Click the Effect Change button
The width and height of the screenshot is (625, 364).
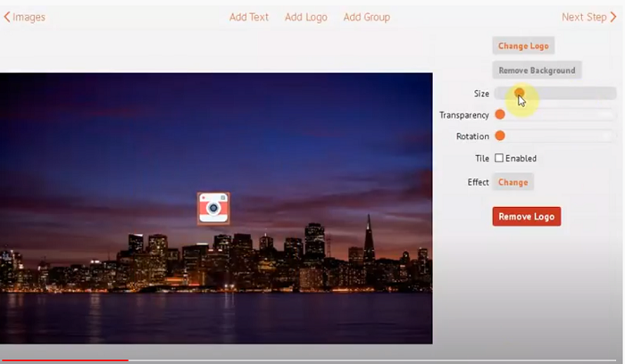[513, 182]
